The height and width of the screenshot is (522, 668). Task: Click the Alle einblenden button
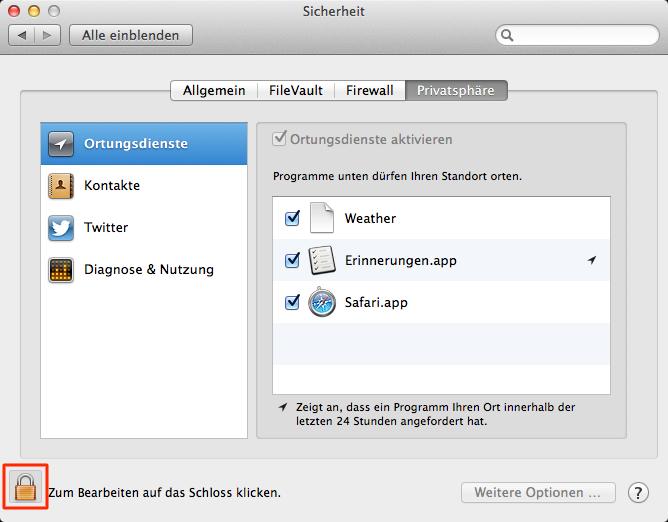point(131,35)
